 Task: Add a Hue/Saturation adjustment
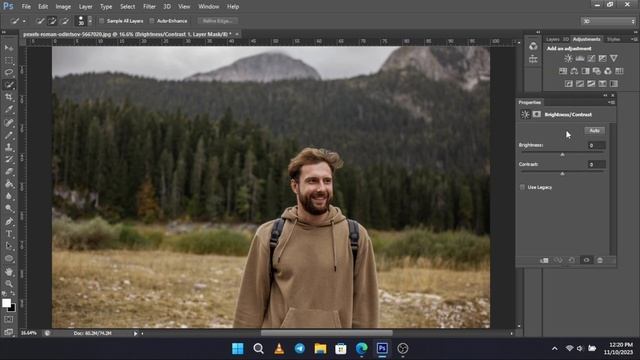(x=563, y=71)
